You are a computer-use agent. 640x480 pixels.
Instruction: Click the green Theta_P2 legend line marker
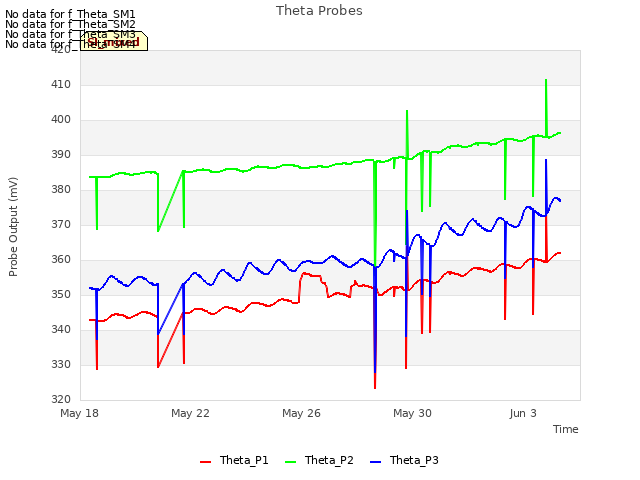290,462
